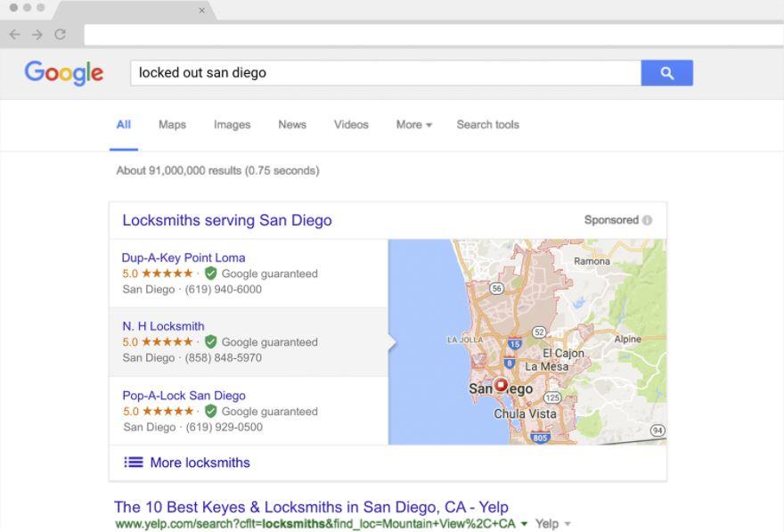Open the N. H Locksmith listing

[x=164, y=326]
